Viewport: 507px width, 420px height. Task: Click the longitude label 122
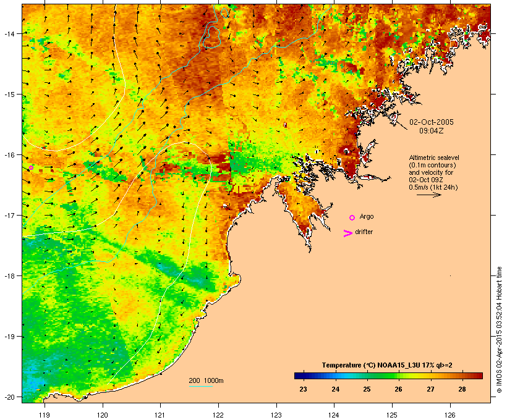[218, 415]
